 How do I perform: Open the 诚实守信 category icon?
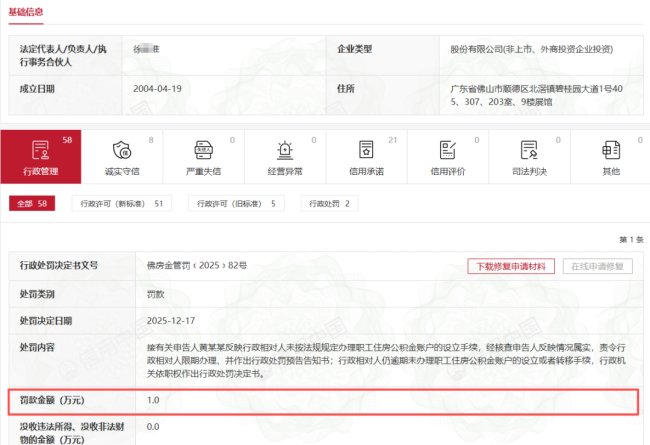click(x=122, y=151)
